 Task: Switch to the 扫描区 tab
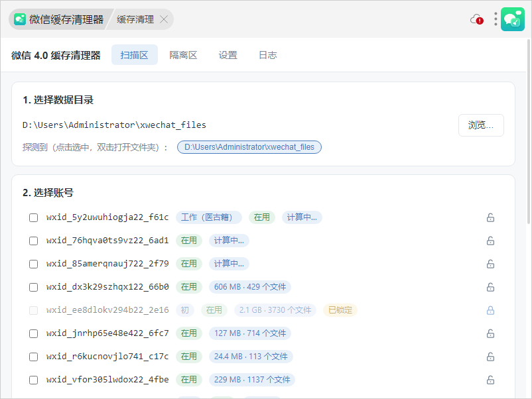pyautogui.click(x=135, y=55)
